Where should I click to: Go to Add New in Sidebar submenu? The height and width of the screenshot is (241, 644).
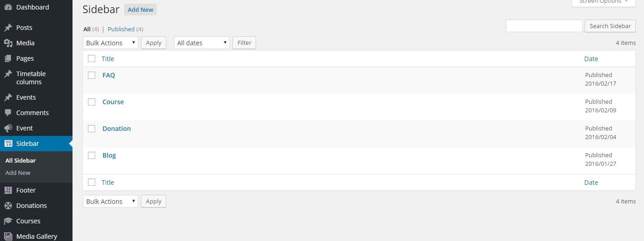[18, 173]
